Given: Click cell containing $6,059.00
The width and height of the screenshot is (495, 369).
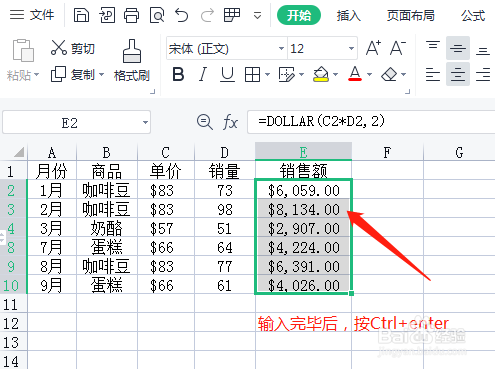Looking at the screenshot, I should coord(303,190).
